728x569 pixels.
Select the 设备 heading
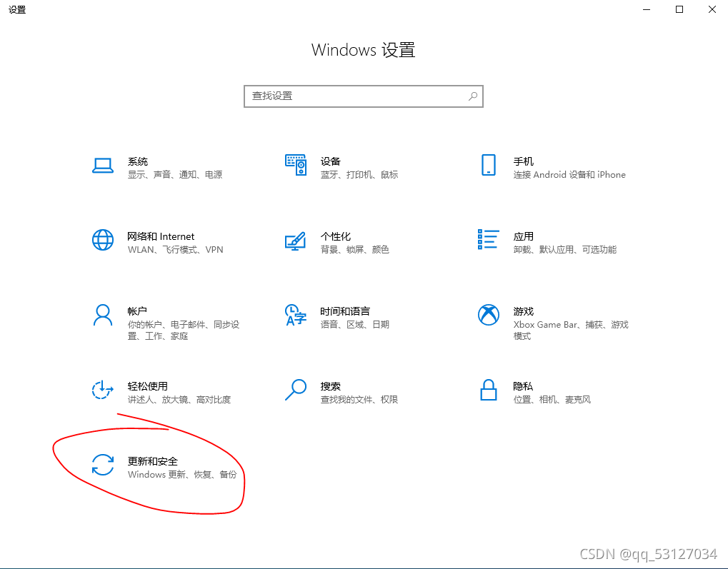(x=331, y=161)
